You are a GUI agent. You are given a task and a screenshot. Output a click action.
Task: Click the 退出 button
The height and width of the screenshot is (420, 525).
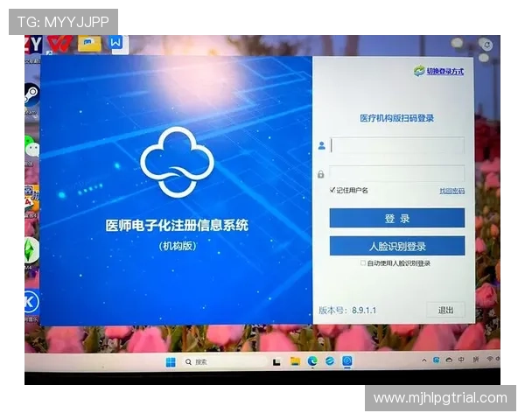click(x=445, y=310)
